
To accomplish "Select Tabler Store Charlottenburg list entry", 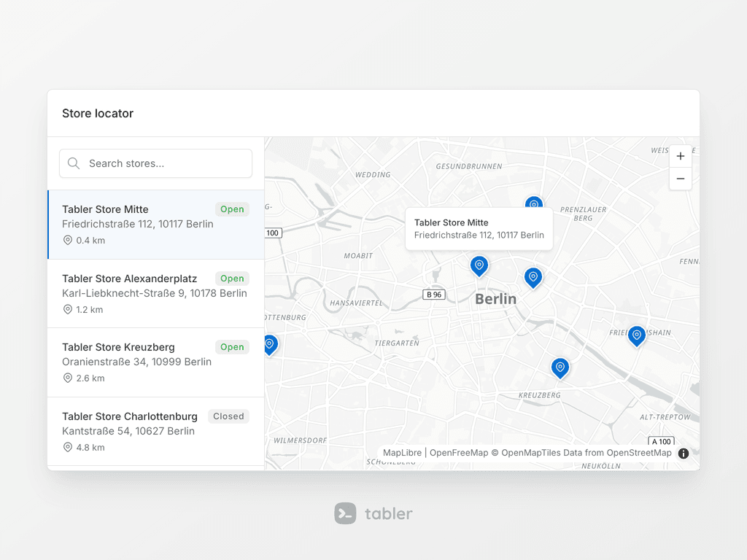I will point(156,432).
